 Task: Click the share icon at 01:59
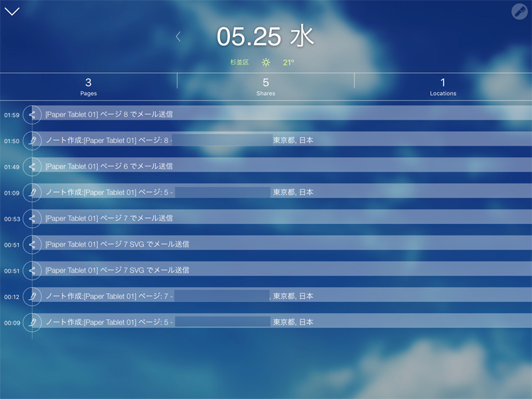(32, 114)
